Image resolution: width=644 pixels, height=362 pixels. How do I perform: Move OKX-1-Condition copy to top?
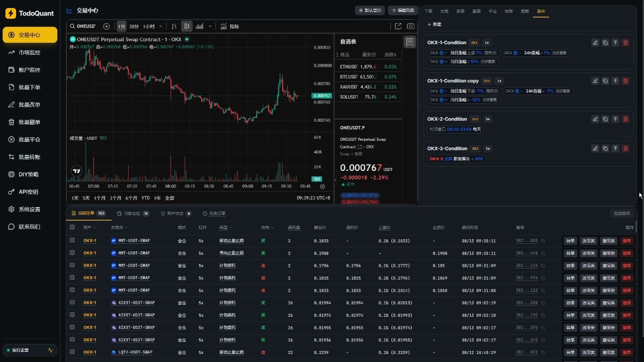[x=615, y=81]
